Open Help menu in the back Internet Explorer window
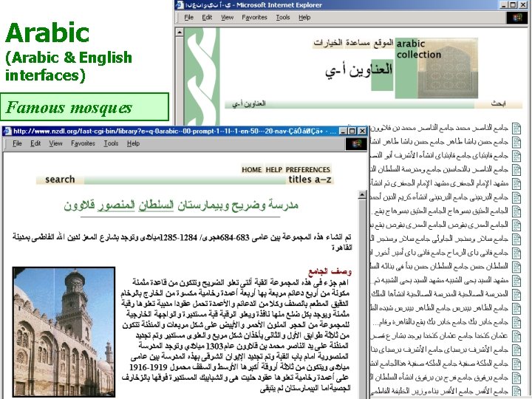This screenshot has height=399, width=532. coord(304,17)
